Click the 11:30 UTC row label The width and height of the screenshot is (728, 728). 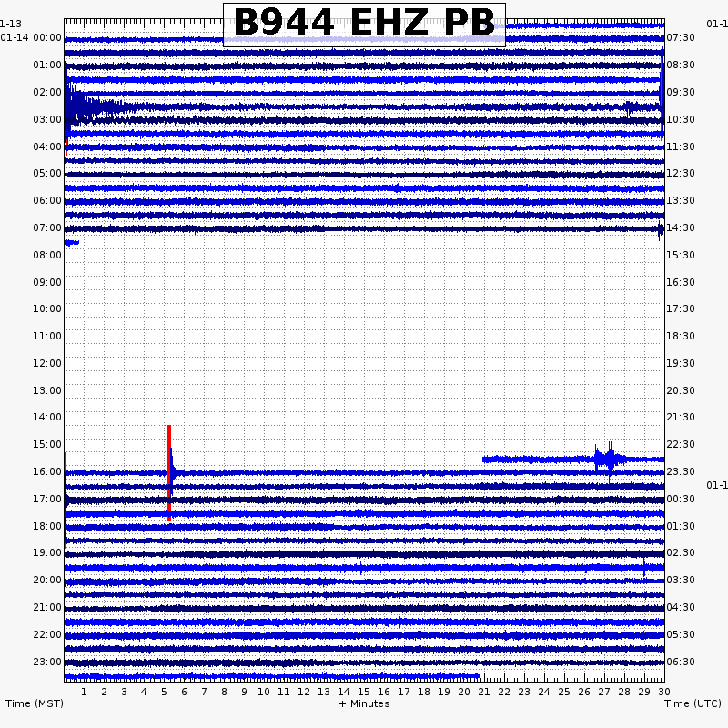[x=681, y=147]
